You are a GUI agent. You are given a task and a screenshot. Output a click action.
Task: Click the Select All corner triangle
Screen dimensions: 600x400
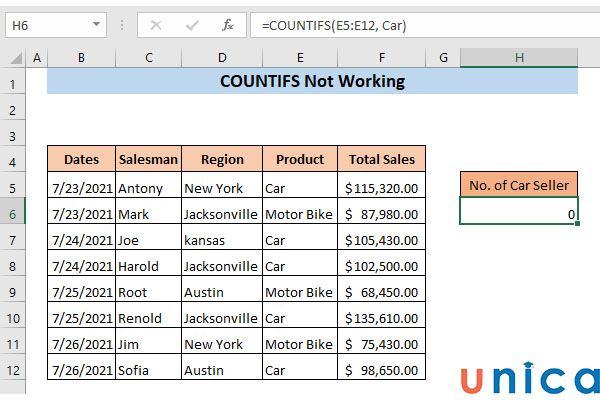[13, 59]
